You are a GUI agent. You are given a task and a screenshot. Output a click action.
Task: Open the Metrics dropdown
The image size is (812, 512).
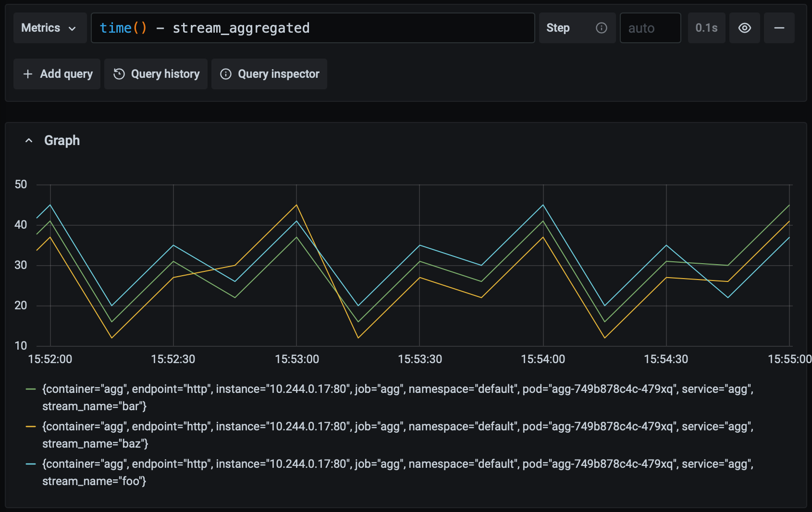[x=49, y=28]
